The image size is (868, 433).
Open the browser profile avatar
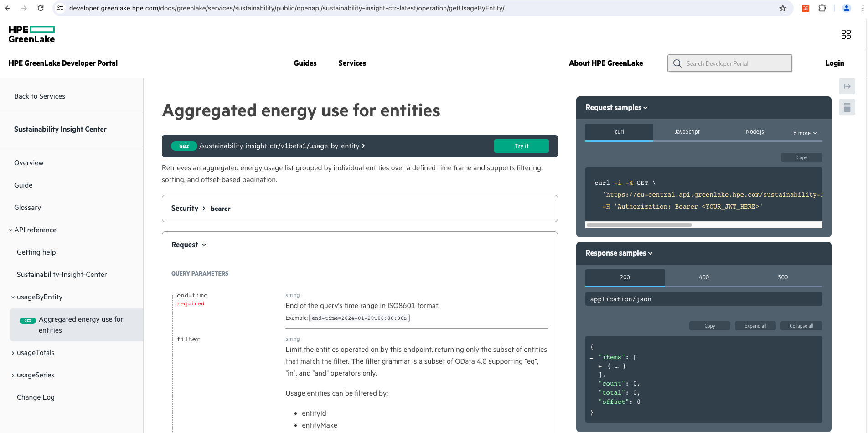click(847, 8)
